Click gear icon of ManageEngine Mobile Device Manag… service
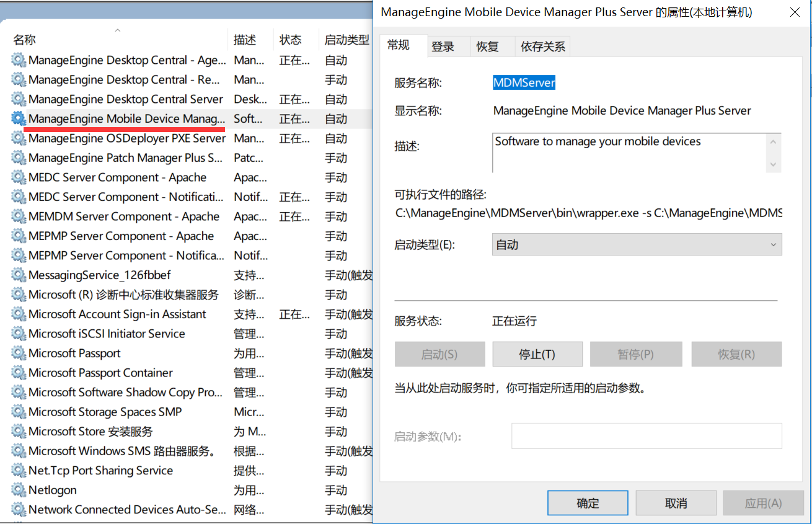This screenshot has width=812, height=524. click(x=19, y=118)
